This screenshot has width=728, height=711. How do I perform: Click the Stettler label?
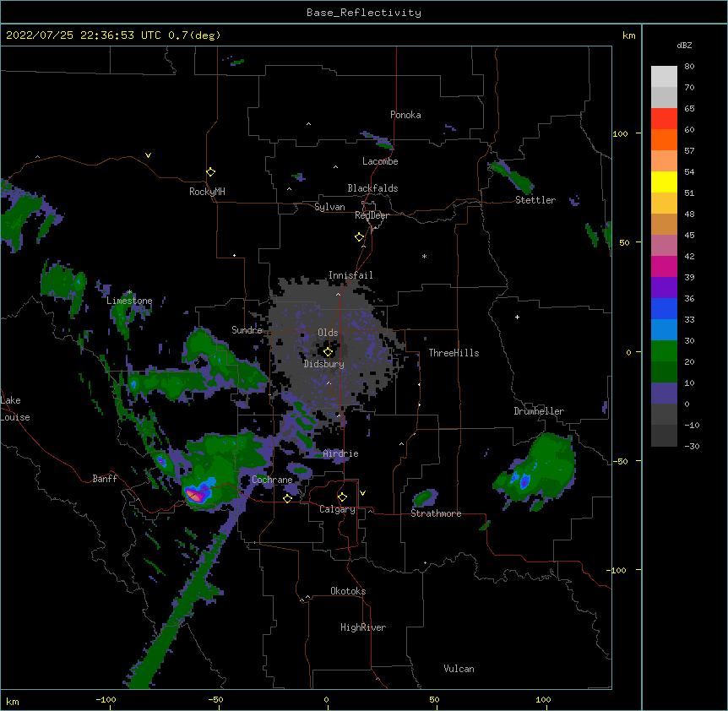pos(535,200)
